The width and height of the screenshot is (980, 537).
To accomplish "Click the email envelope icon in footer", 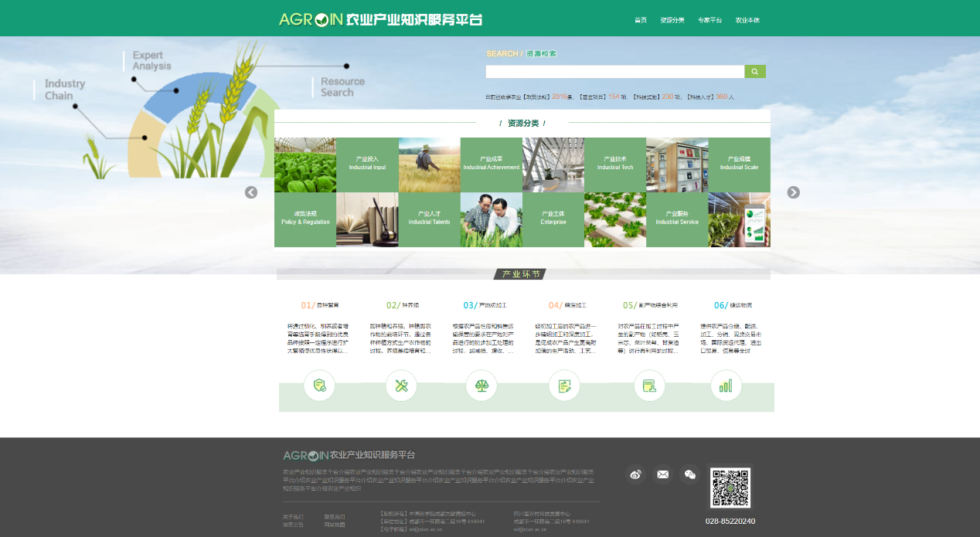I will tap(662, 474).
